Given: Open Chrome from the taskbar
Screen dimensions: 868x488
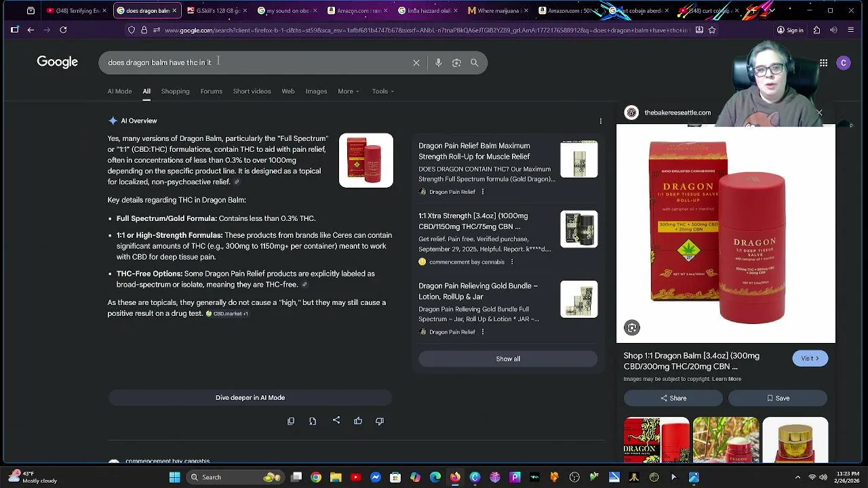Looking at the screenshot, I should point(316,477).
